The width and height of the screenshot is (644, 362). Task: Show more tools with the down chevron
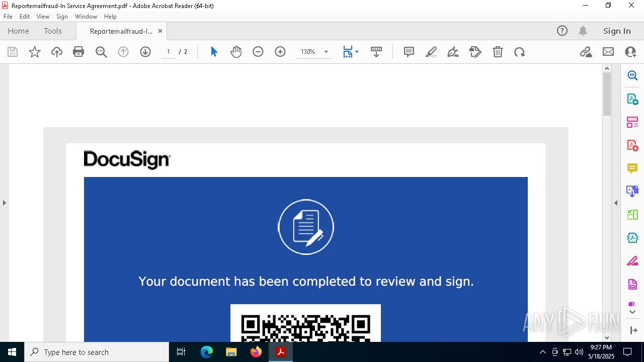(x=632, y=312)
